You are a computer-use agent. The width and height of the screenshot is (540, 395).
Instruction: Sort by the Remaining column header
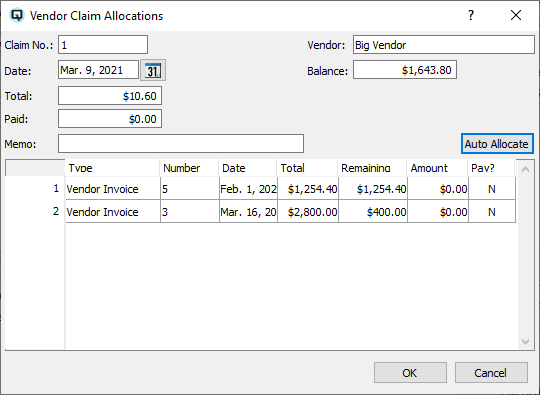point(372,168)
